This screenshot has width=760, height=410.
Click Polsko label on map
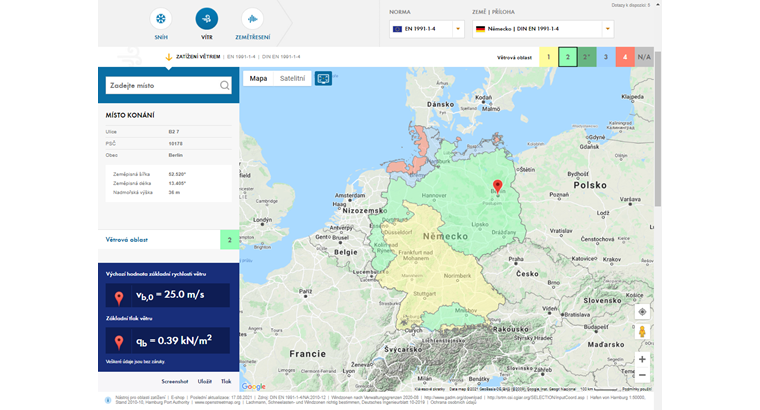click(x=590, y=185)
